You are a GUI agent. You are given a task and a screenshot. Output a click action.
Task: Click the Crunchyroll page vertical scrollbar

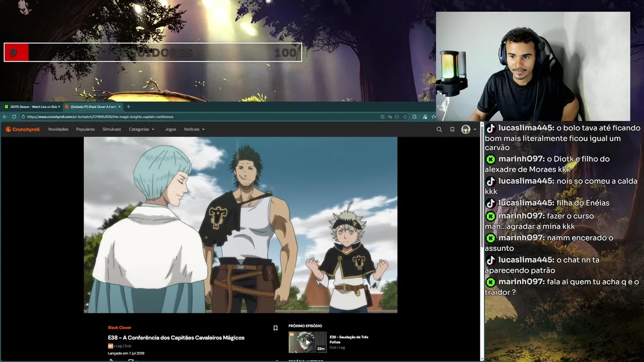[482, 186]
